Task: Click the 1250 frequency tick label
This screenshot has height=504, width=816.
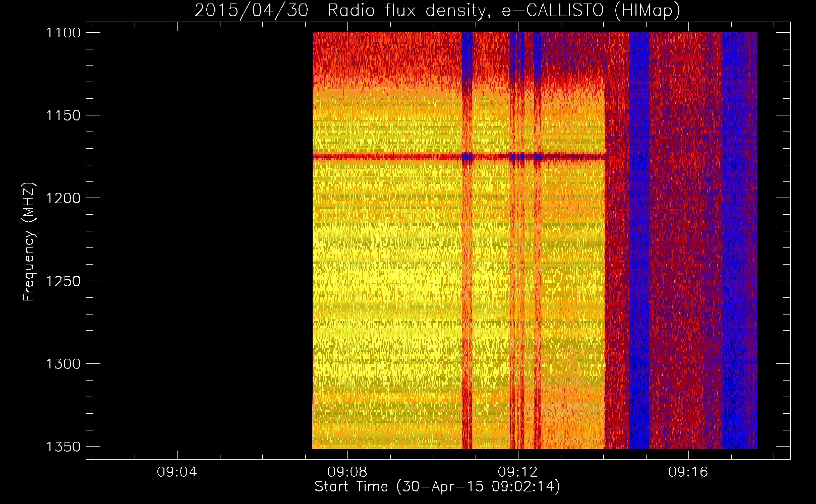Action: [63, 281]
